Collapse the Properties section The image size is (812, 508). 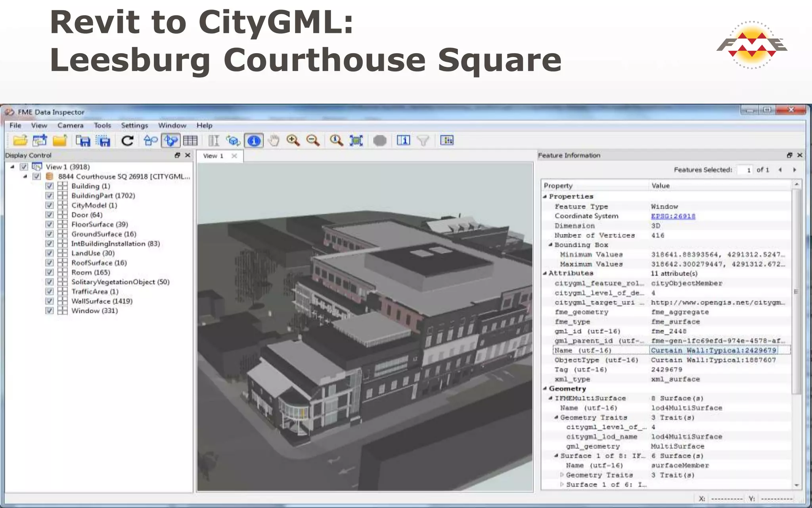coord(545,196)
